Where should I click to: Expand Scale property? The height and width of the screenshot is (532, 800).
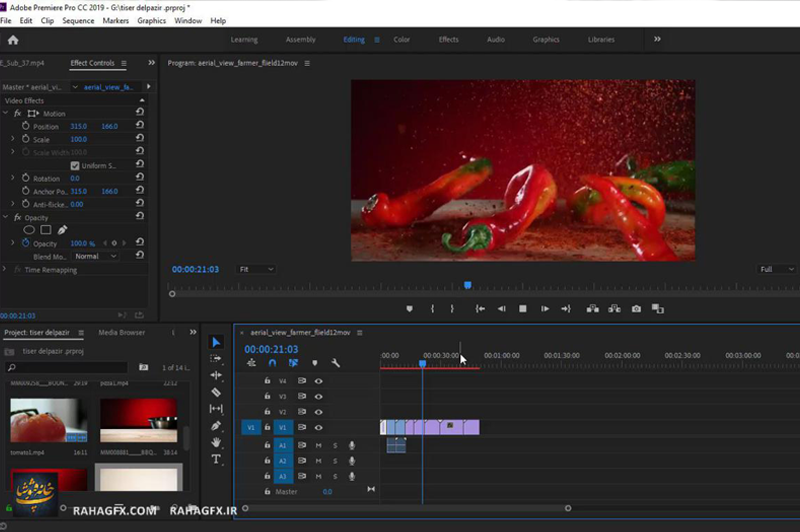tap(13, 138)
